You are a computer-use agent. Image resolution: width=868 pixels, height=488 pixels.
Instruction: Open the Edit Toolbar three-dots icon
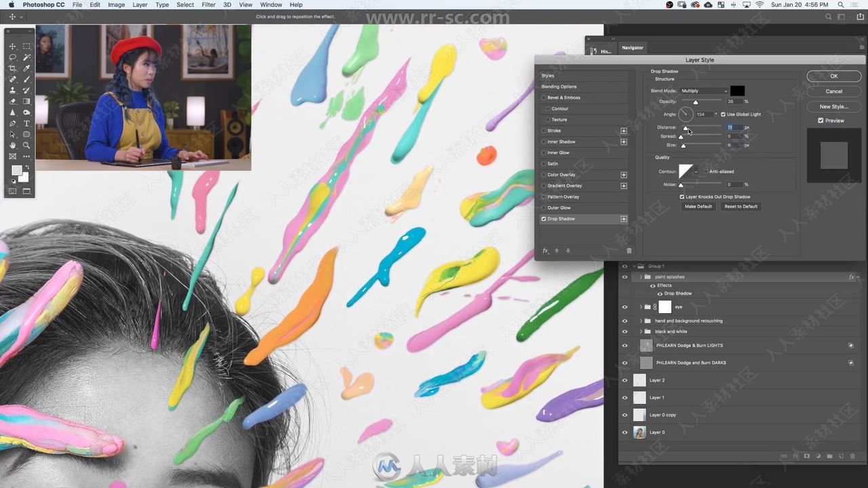click(26, 156)
